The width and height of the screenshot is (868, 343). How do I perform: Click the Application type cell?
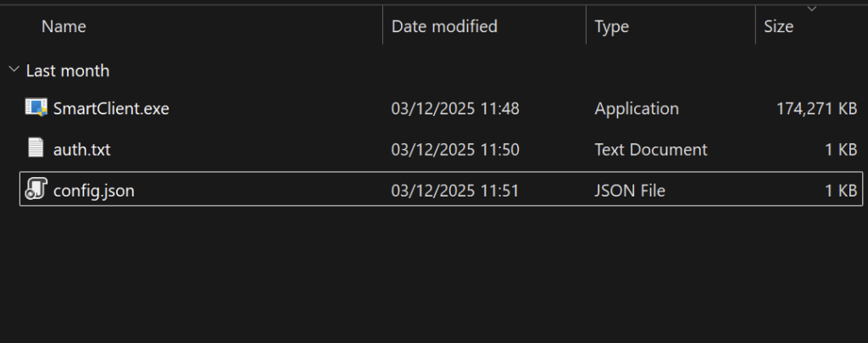coord(637,108)
